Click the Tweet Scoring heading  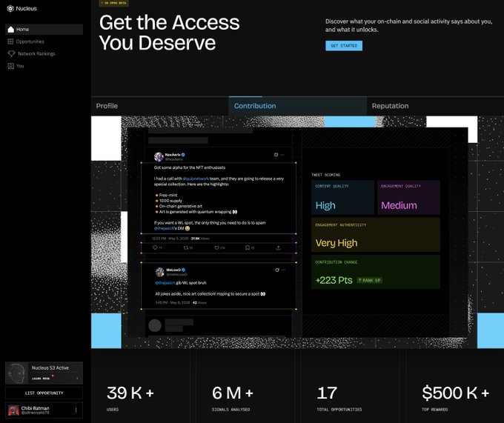325,175
